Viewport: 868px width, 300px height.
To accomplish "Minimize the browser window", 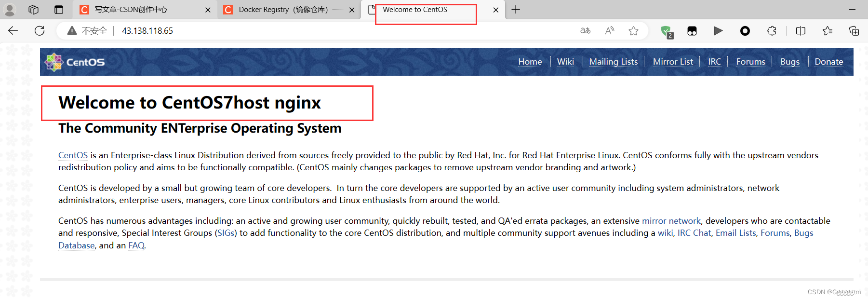I will [852, 10].
